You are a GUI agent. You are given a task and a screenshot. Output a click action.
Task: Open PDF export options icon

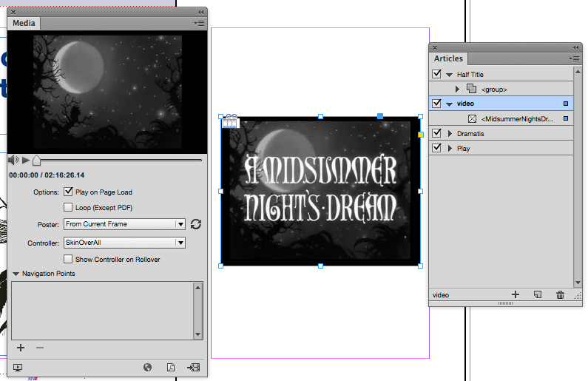click(x=170, y=367)
